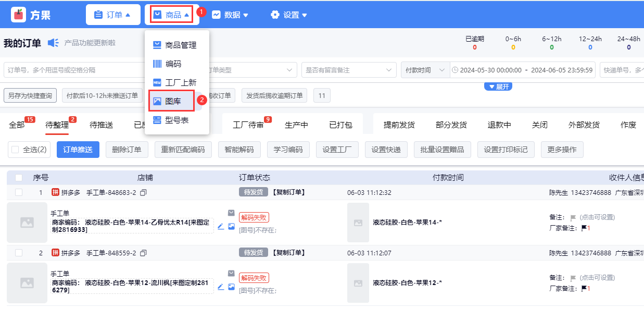This screenshot has width=644, height=333.
Task: Open the 设置 menu dropdown
Action: coord(289,15)
